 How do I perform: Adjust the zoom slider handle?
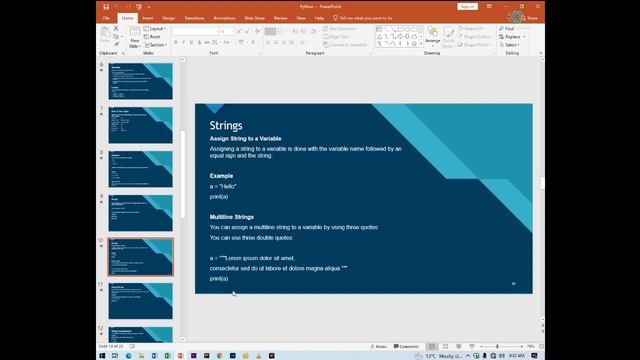coord(497,347)
